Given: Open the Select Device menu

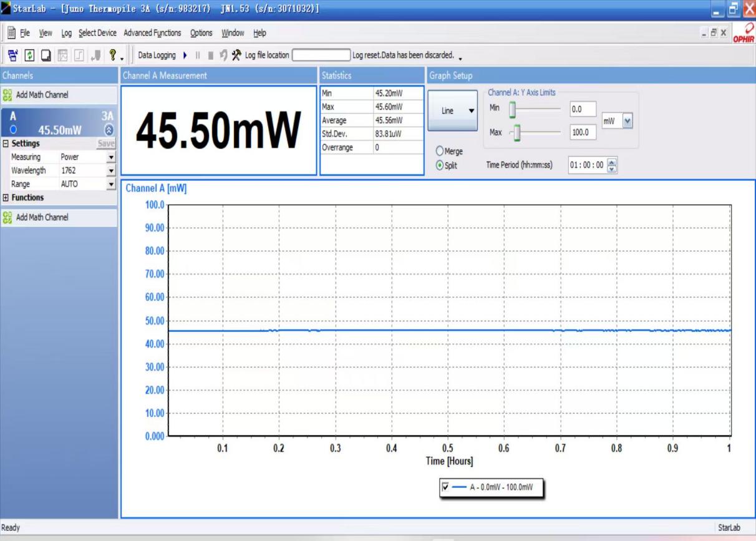Looking at the screenshot, I should tap(97, 33).
